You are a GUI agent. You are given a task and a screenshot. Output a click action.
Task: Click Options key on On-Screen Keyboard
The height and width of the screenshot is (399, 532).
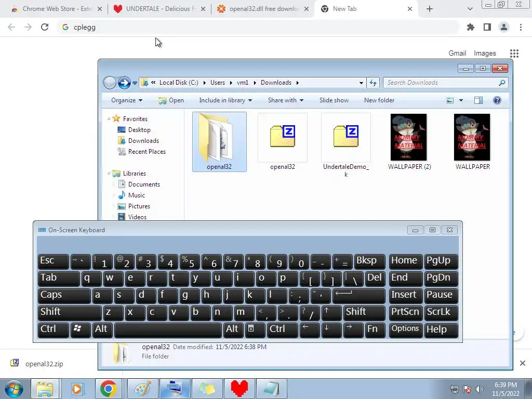pos(405,329)
